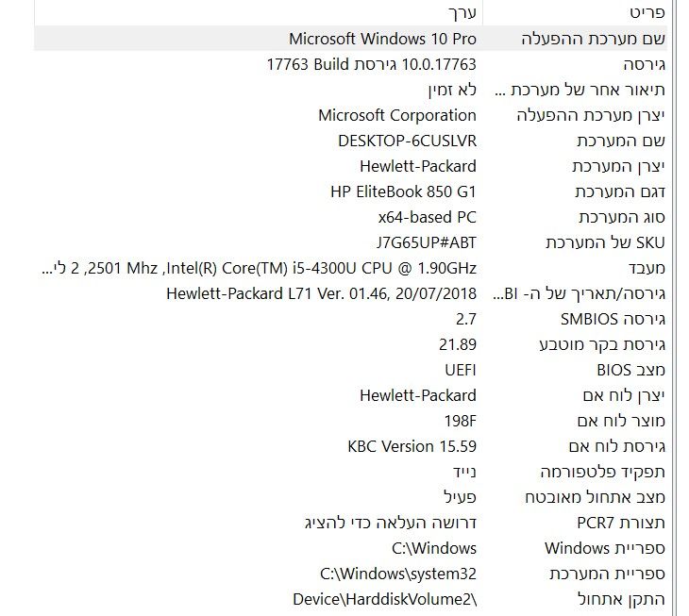Click the HP EliteBook 850 G1 value
This screenshot has width=689, height=616.
[x=403, y=191]
